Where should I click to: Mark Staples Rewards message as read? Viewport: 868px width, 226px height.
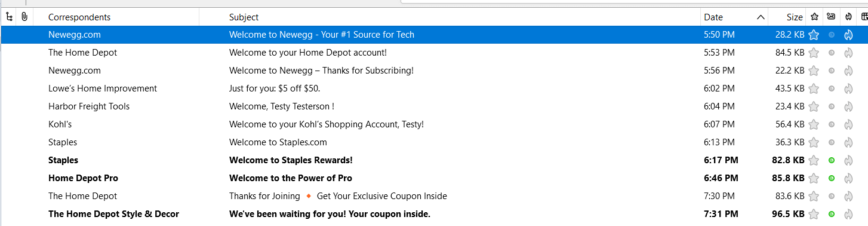[x=832, y=160]
